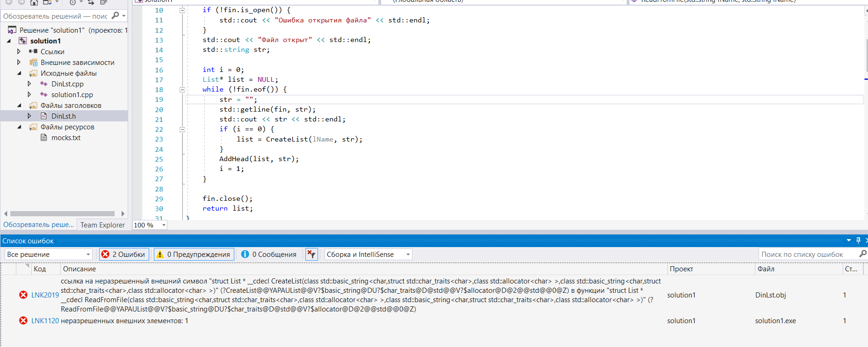The image size is (868, 347).
Task: Select mocks.txt in the tree
Action: pyautogui.click(x=66, y=138)
